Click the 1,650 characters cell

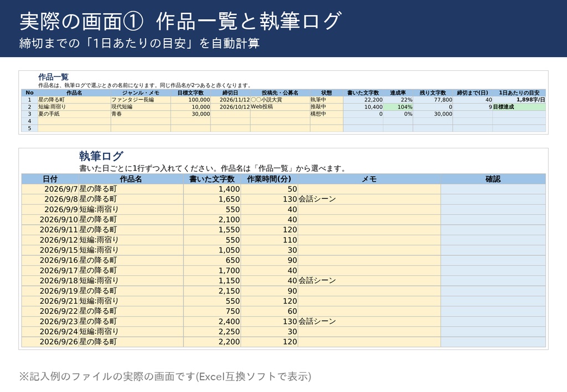[x=212, y=199]
